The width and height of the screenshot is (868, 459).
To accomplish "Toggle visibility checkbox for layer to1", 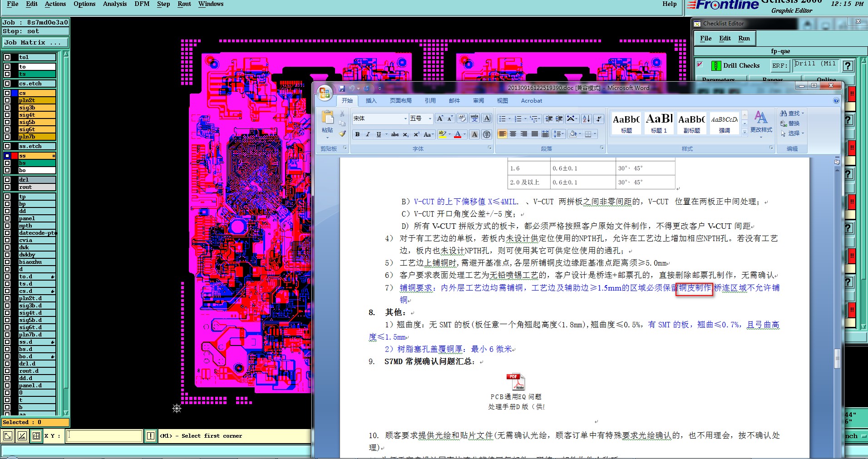I will point(7,57).
